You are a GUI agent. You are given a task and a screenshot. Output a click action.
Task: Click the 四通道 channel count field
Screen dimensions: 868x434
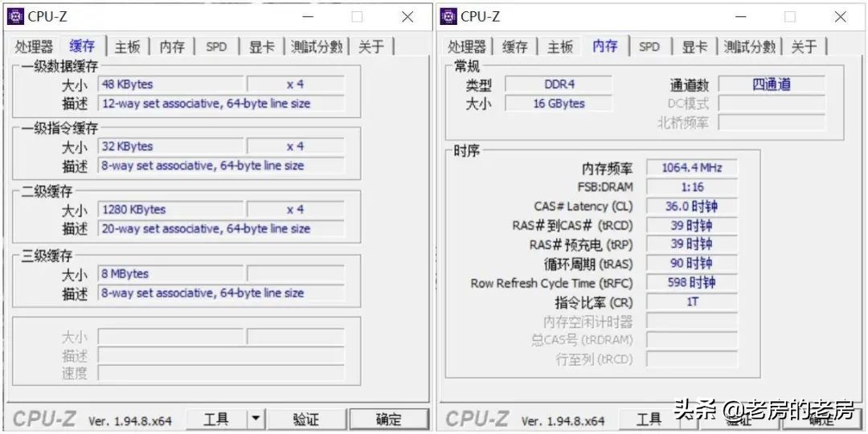[772, 84]
